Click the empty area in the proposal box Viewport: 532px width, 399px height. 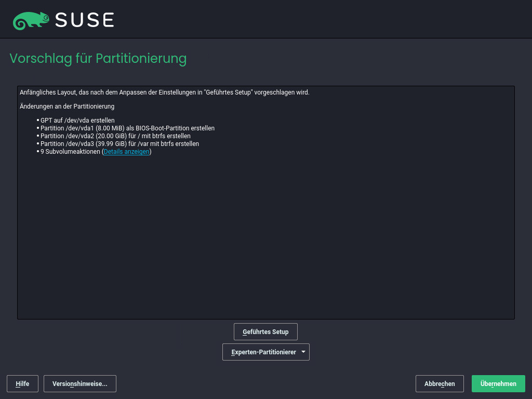265,239
